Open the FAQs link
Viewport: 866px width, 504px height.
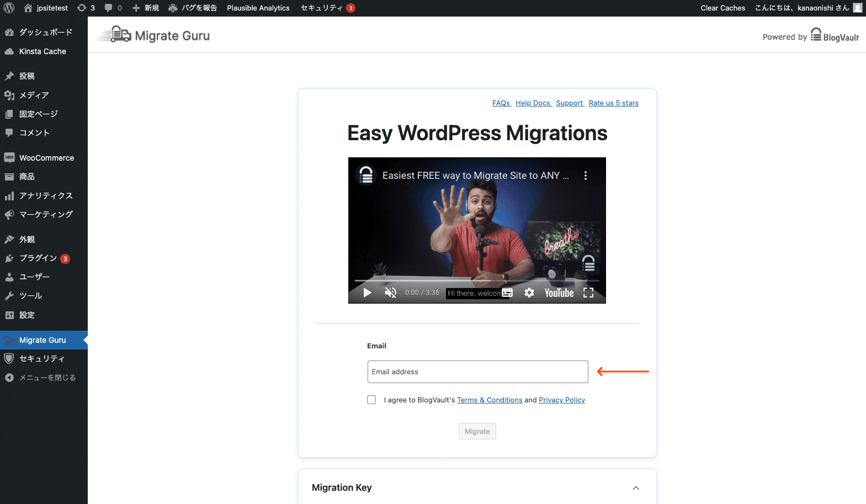[501, 103]
